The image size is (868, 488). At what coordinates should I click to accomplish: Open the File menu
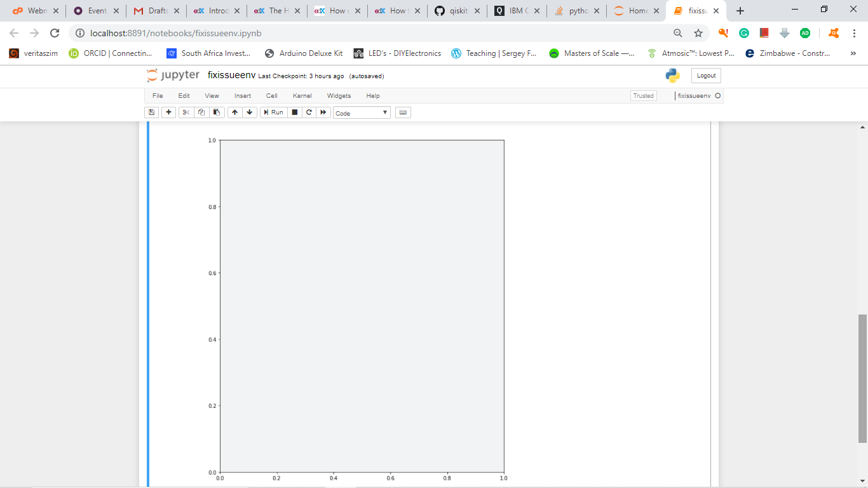coord(158,95)
